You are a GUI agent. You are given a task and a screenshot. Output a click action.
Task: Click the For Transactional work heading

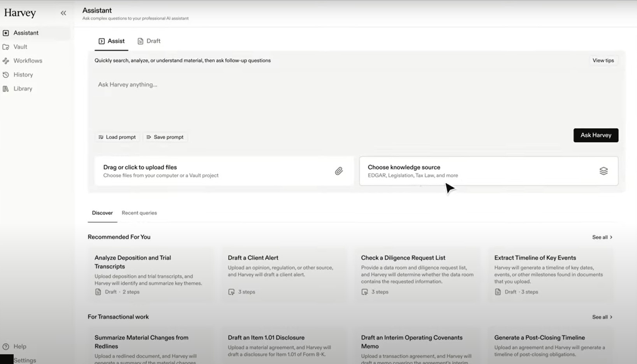coord(118,317)
